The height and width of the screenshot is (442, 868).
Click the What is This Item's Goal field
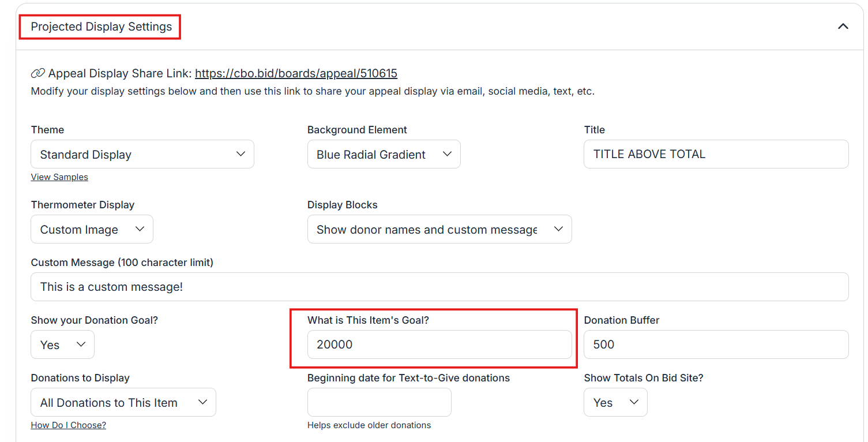tap(439, 344)
